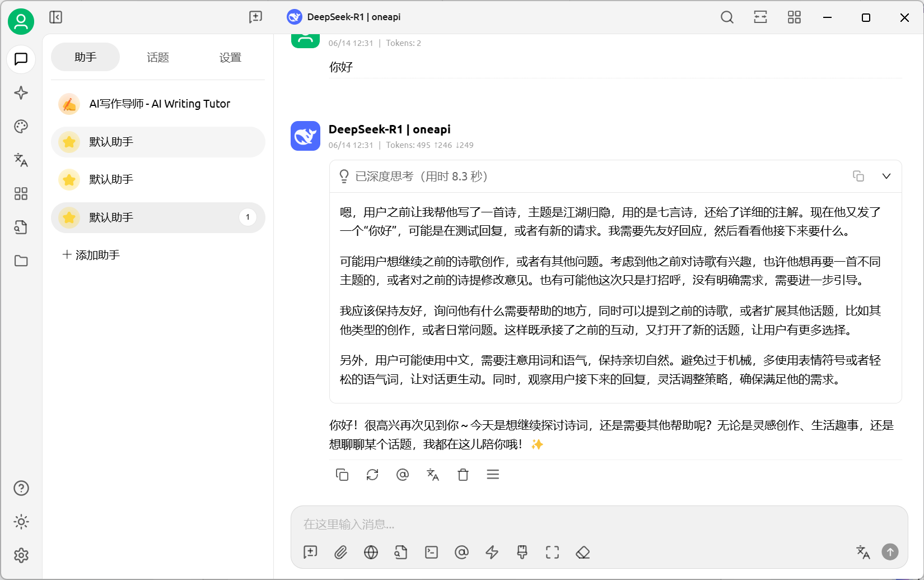Viewport: 924px width, 580px height.
Task: Send the message with the arrow button
Action: tap(890, 552)
